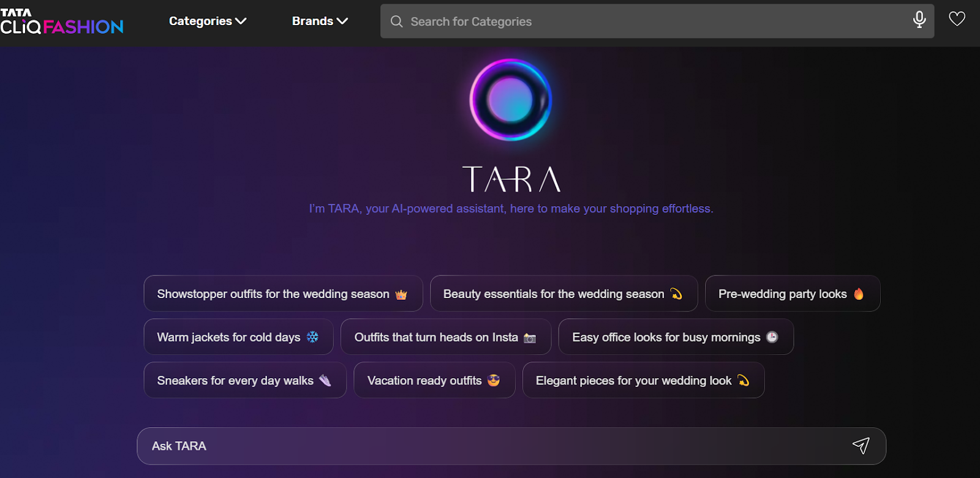Open wishlist via heart icon

point(957,19)
